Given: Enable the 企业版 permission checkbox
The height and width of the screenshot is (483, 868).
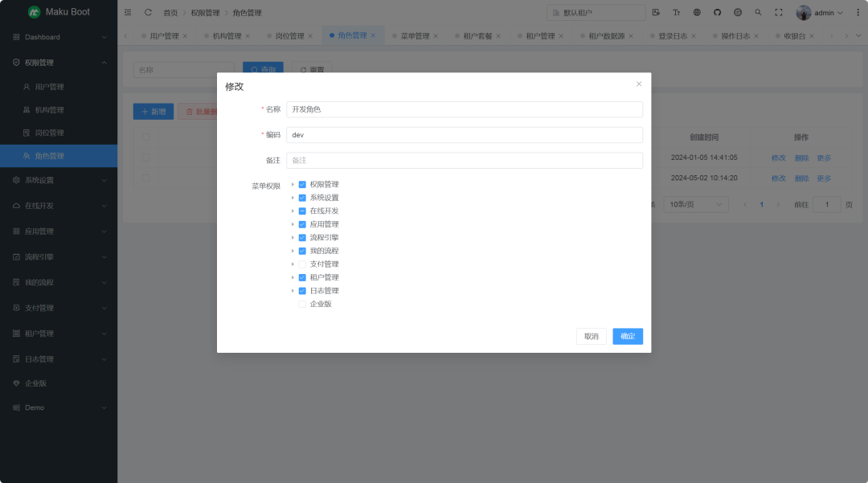Looking at the screenshot, I should point(302,303).
